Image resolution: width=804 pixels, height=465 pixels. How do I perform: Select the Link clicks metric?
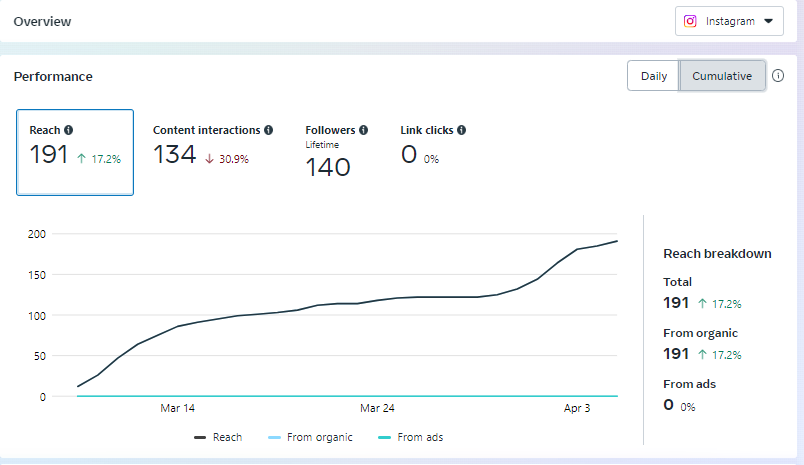click(x=432, y=146)
